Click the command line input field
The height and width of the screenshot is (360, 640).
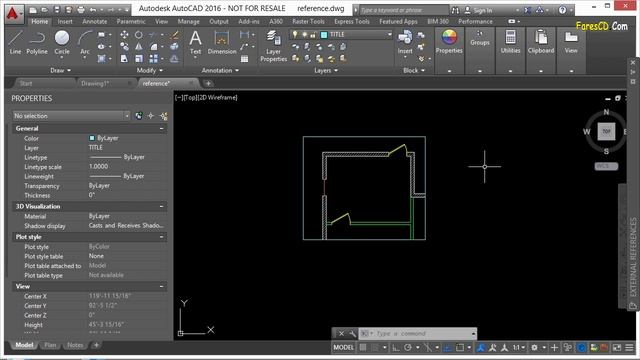tap(417, 333)
